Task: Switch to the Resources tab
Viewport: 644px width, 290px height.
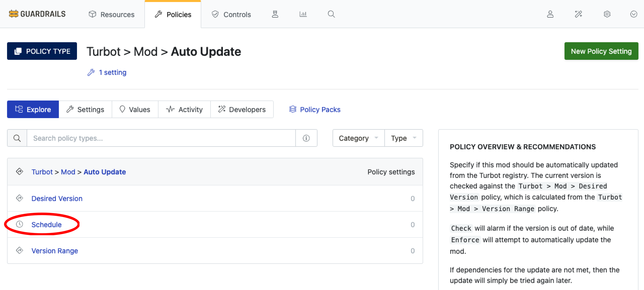Action: (x=112, y=15)
